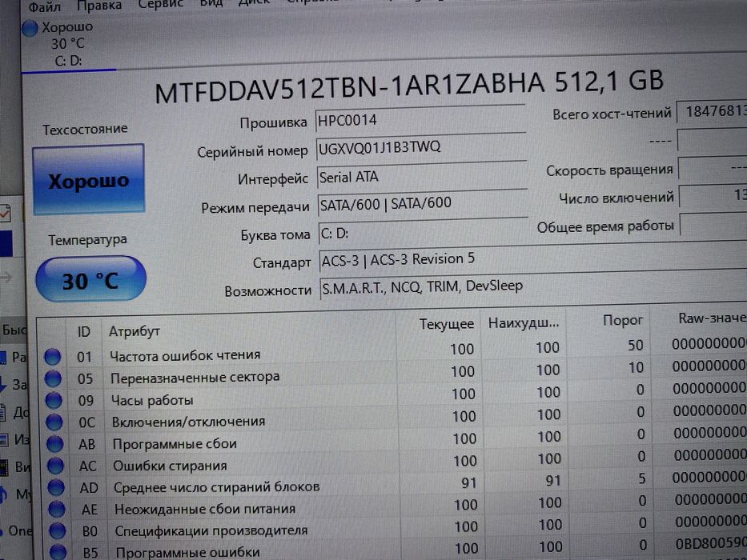
Task: Click the Общее время работы value field
Action: tap(713, 224)
